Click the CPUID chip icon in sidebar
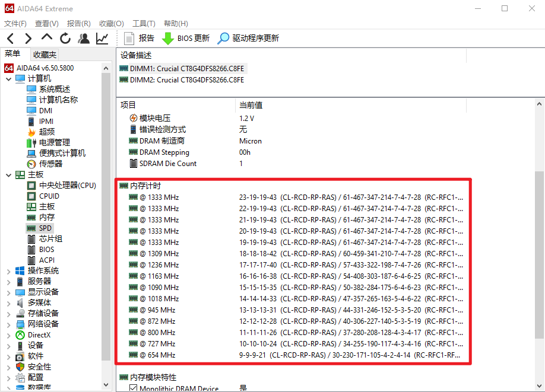Image resolution: width=545 pixels, height=392 pixels. [x=30, y=196]
